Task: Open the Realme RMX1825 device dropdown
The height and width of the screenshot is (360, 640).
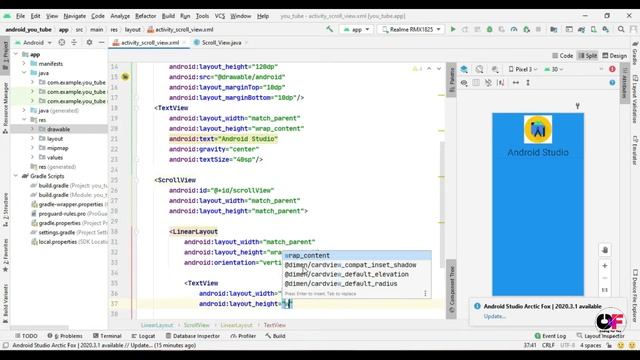Action: (411, 29)
